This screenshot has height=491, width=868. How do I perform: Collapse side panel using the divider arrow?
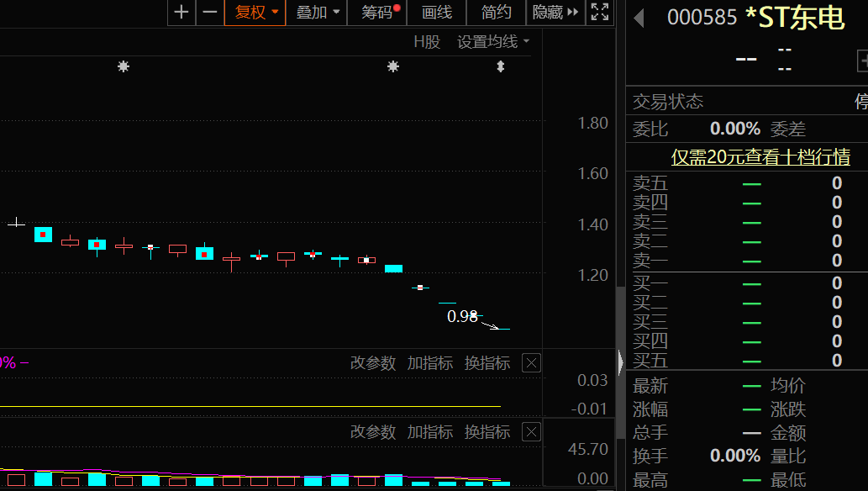click(x=621, y=362)
